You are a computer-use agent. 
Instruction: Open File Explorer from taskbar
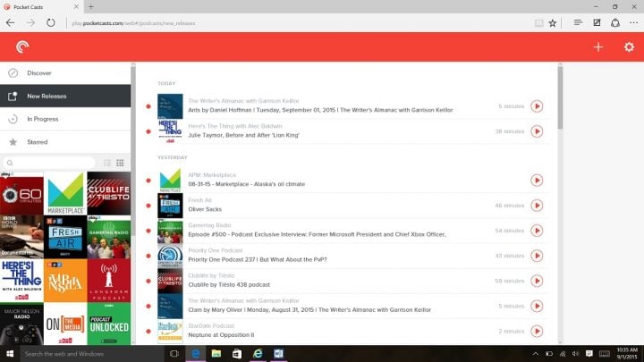pos(216,354)
